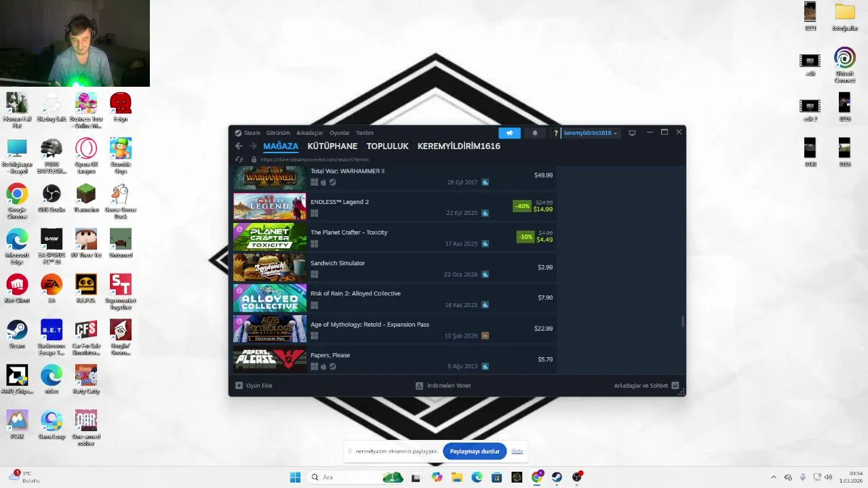Viewport: 868px width, 488px height.
Task: Click The Planet Crafter -10% discount badge
Action: [526, 237]
